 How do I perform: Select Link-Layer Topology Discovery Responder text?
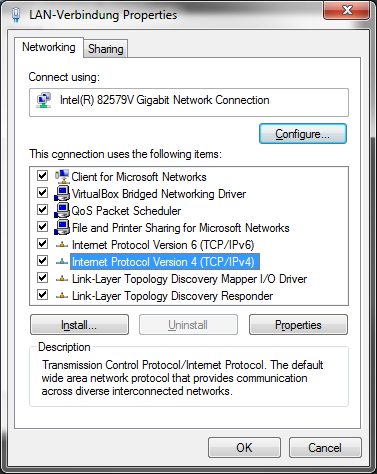tap(172, 296)
